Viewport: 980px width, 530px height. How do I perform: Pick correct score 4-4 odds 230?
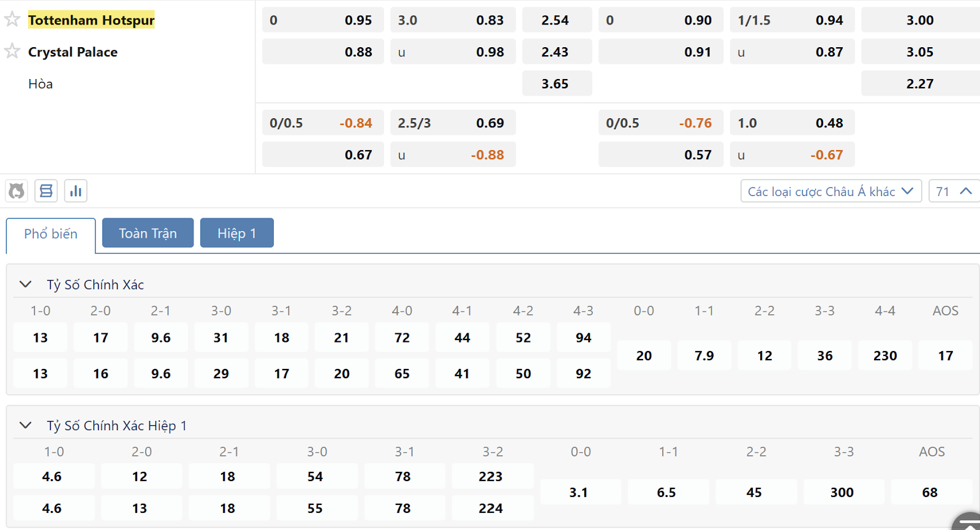(x=885, y=355)
